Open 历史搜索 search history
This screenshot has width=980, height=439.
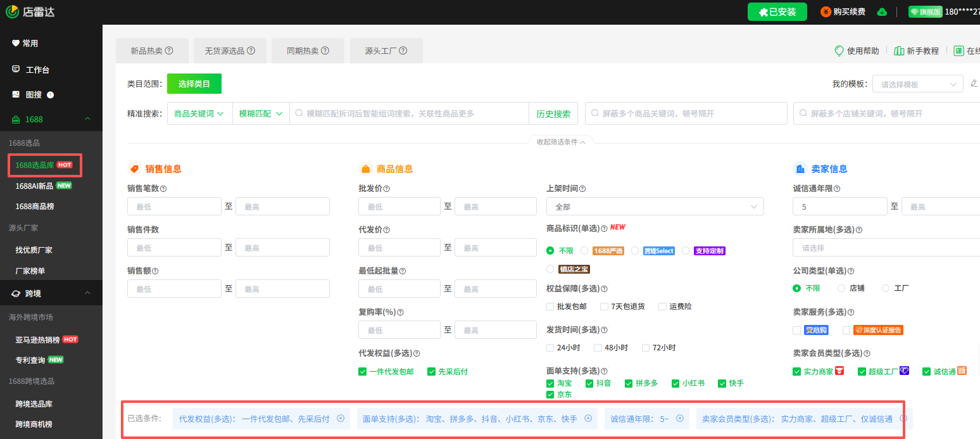pos(553,113)
